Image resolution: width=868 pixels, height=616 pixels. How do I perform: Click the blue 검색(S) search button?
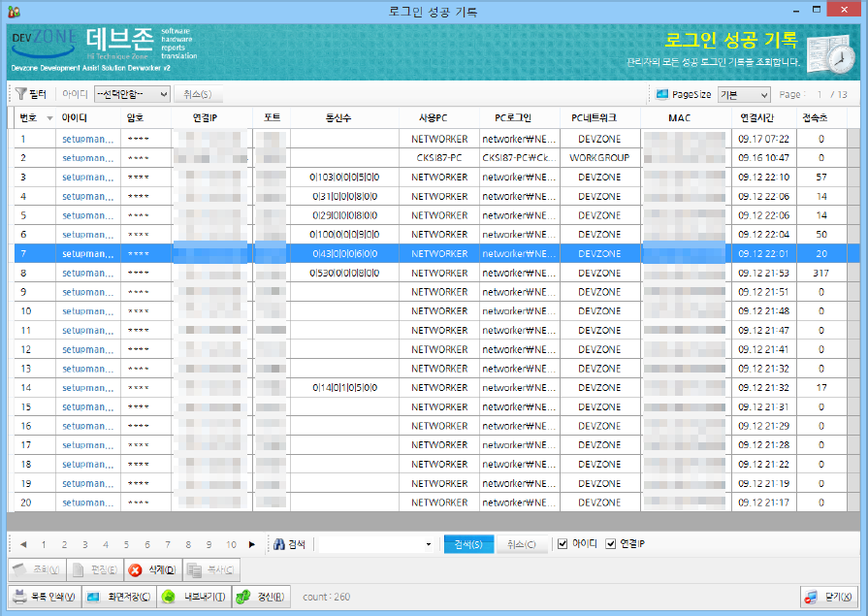(468, 544)
